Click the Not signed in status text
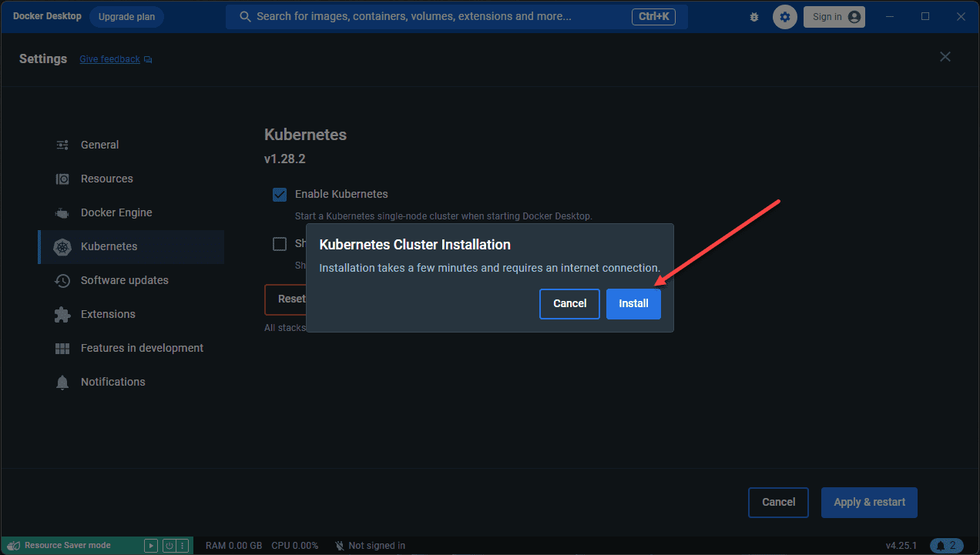980x555 pixels. [x=377, y=546]
